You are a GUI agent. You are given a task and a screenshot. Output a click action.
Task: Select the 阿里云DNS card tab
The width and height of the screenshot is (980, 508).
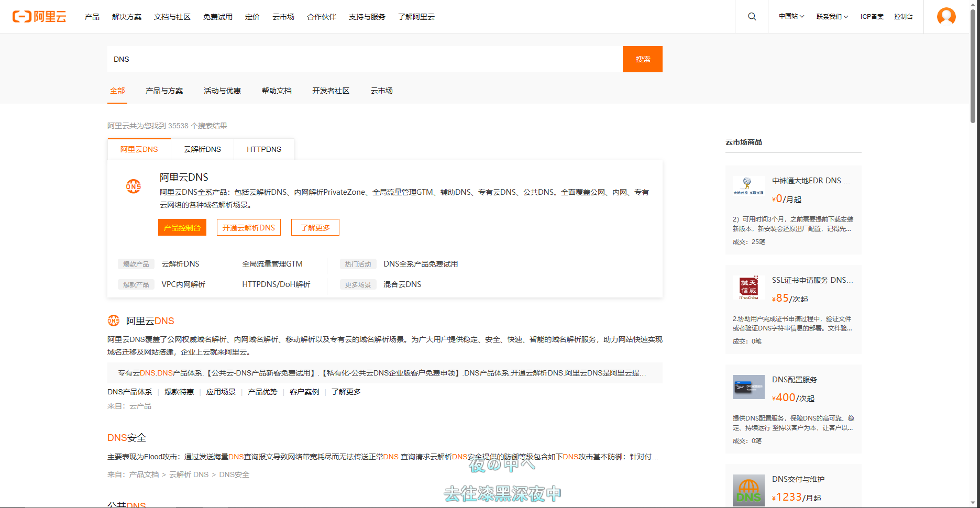[x=139, y=149]
